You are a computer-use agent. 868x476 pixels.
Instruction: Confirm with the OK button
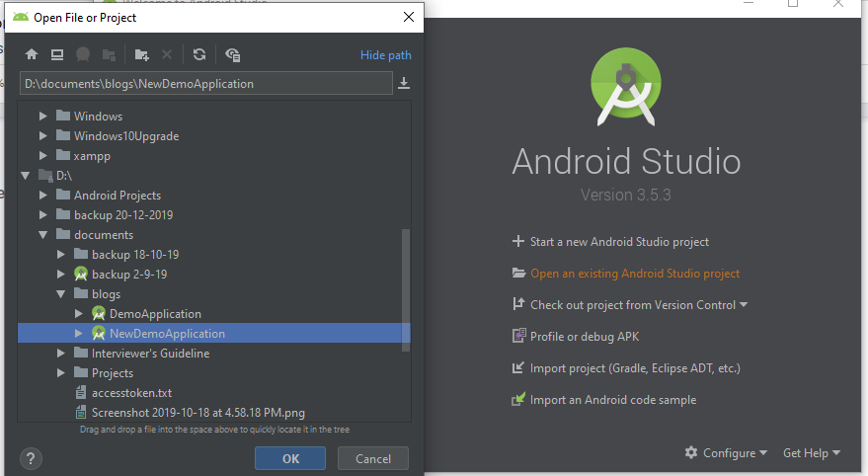[x=290, y=458]
